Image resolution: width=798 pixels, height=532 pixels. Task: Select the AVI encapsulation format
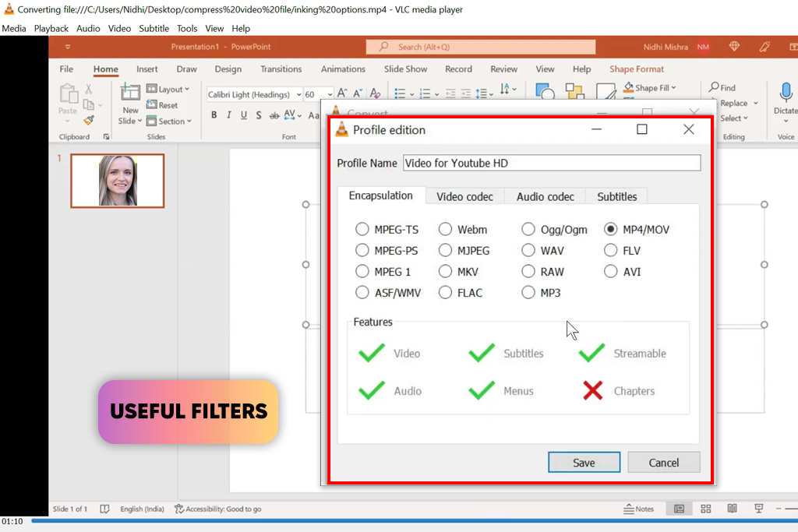pyautogui.click(x=611, y=272)
